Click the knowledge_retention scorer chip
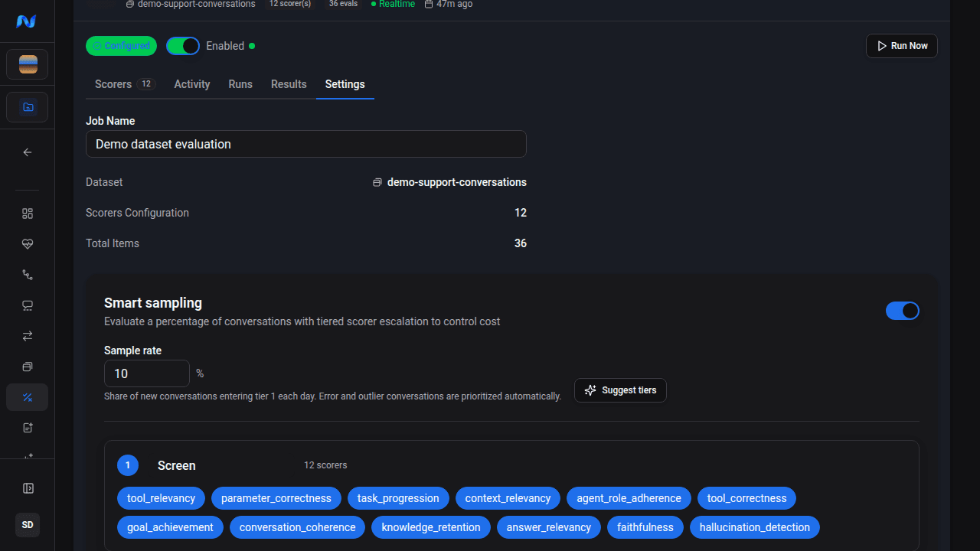The width and height of the screenshot is (980, 551). coord(431,527)
